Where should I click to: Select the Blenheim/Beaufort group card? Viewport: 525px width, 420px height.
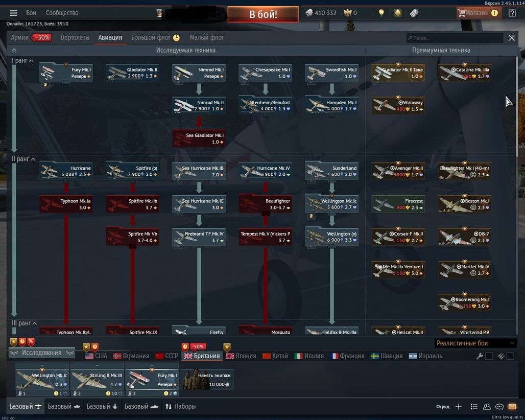coord(265,105)
